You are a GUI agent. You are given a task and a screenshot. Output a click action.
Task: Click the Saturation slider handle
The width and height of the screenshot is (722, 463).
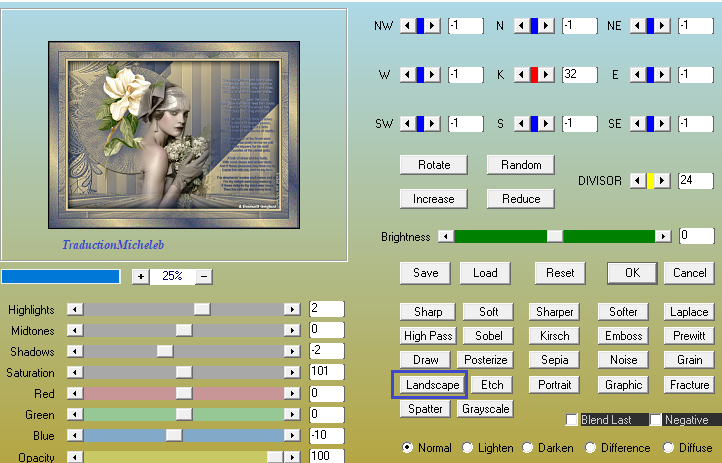(184, 372)
